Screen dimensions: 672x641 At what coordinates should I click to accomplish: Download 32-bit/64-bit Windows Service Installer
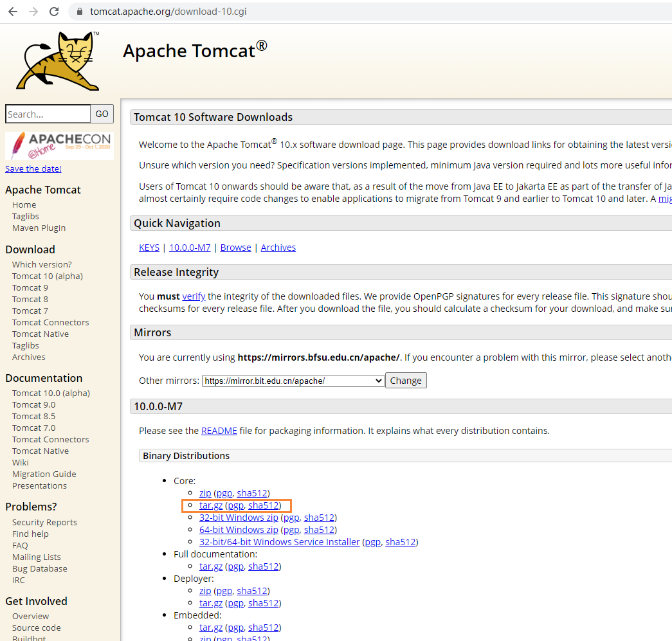(x=280, y=542)
